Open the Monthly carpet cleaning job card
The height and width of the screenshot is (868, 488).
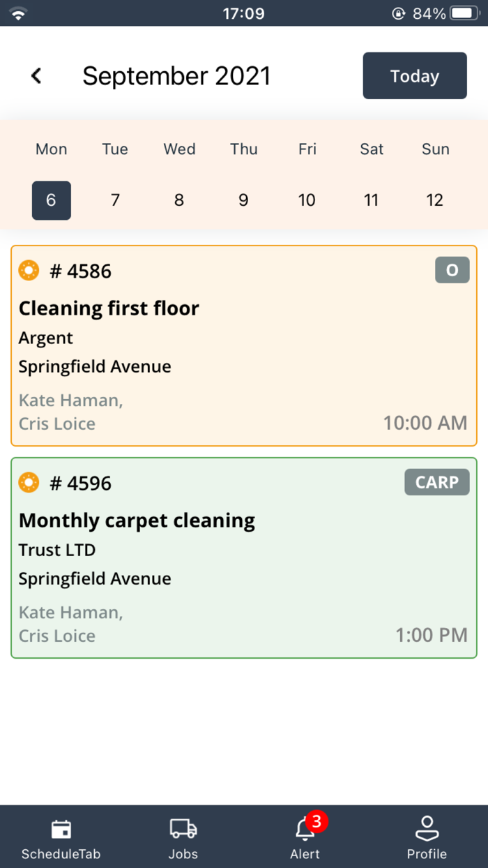(244, 558)
